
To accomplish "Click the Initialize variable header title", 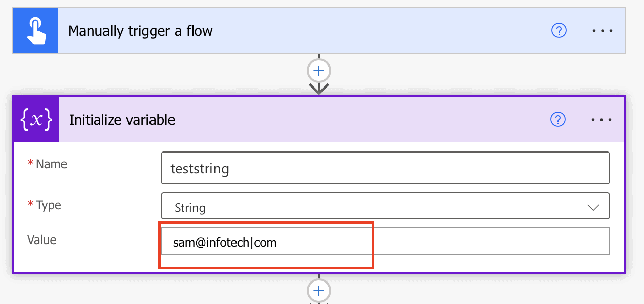I will coord(122,120).
